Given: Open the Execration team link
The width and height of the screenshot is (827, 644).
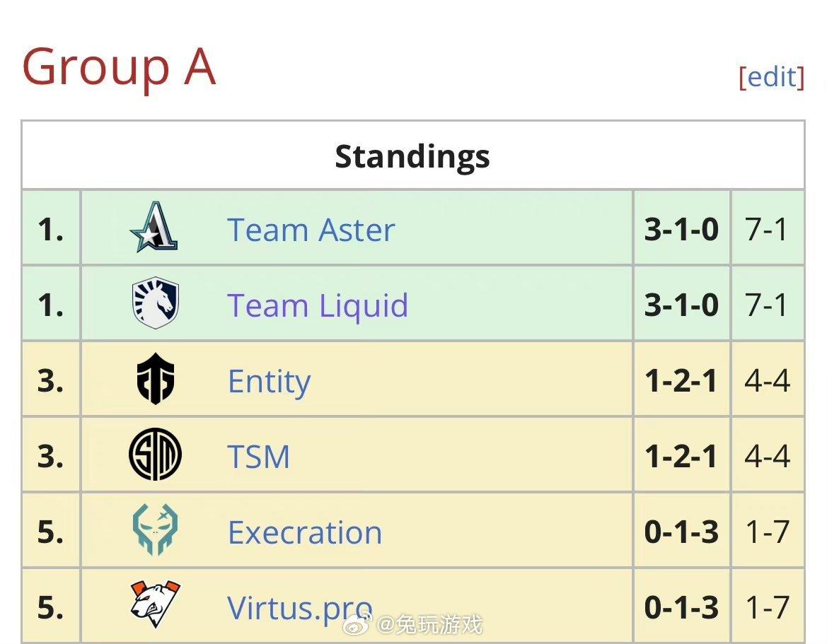Looking at the screenshot, I should (305, 533).
